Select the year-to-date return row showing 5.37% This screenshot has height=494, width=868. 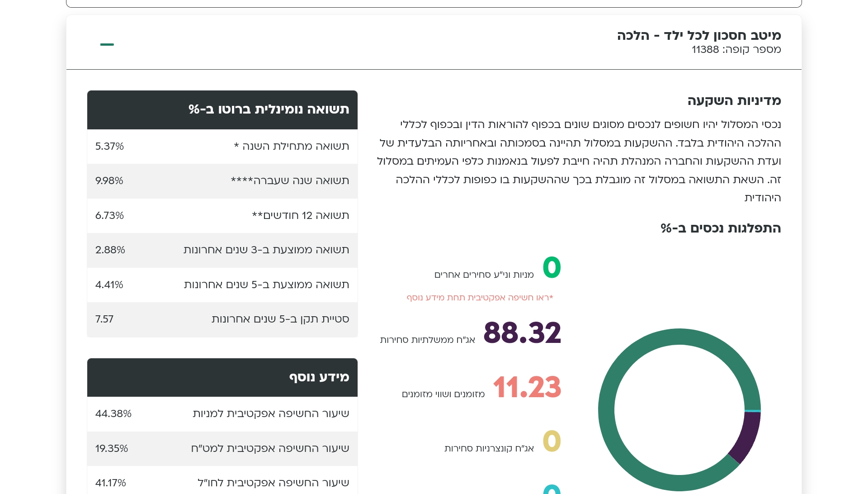tap(222, 147)
